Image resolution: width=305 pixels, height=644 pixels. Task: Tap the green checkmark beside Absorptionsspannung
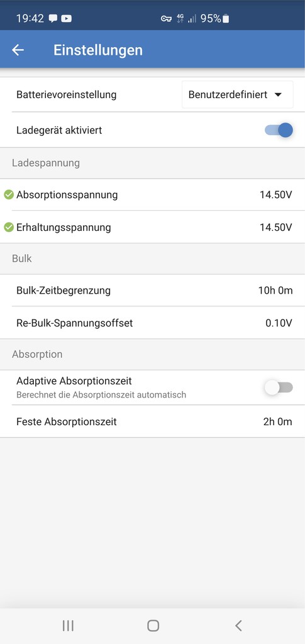tap(9, 195)
